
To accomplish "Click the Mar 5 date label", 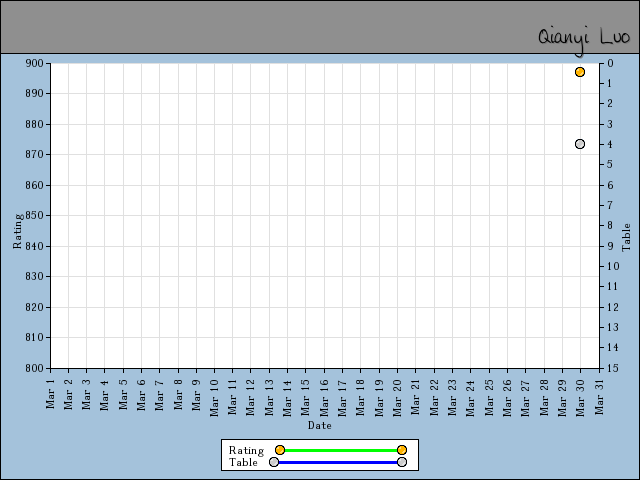I will [x=123, y=394].
